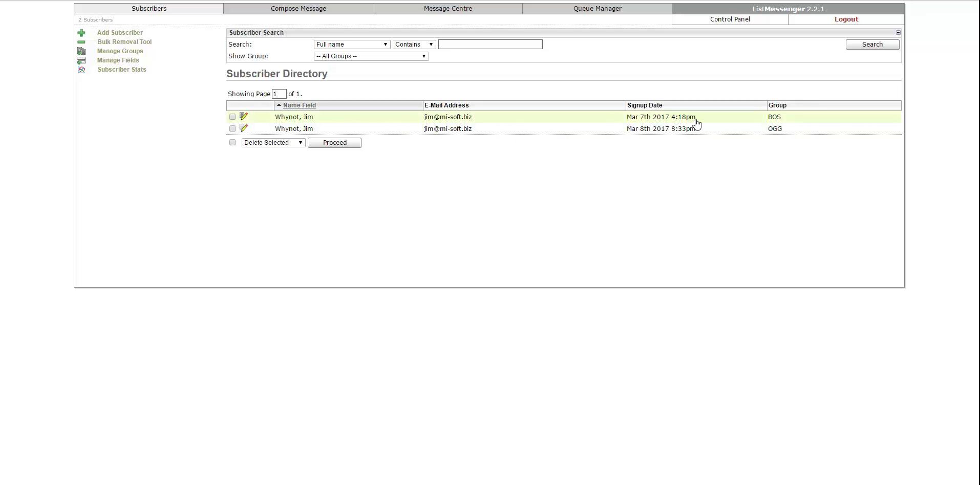Click the Proceed button
Image resolution: width=980 pixels, height=485 pixels.
pyautogui.click(x=334, y=143)
